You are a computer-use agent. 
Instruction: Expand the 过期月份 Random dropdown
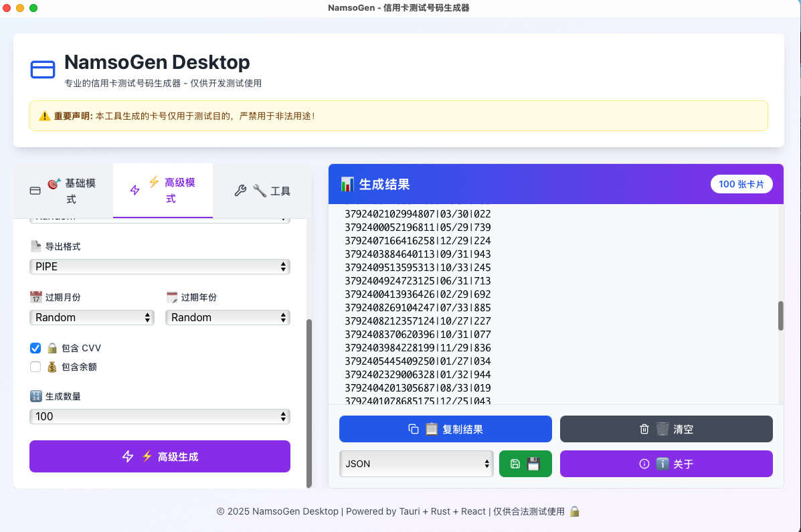92,317
